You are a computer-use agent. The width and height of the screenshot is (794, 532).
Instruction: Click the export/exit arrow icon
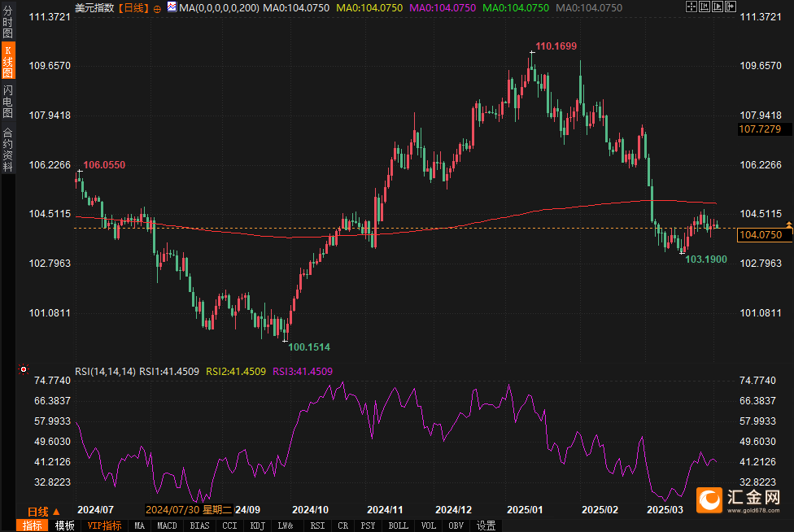click(731, 7)
